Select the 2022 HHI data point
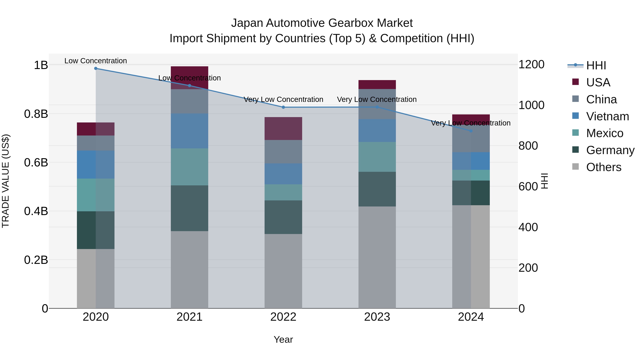This screenshot has width=644, height=362. [283, 107]
